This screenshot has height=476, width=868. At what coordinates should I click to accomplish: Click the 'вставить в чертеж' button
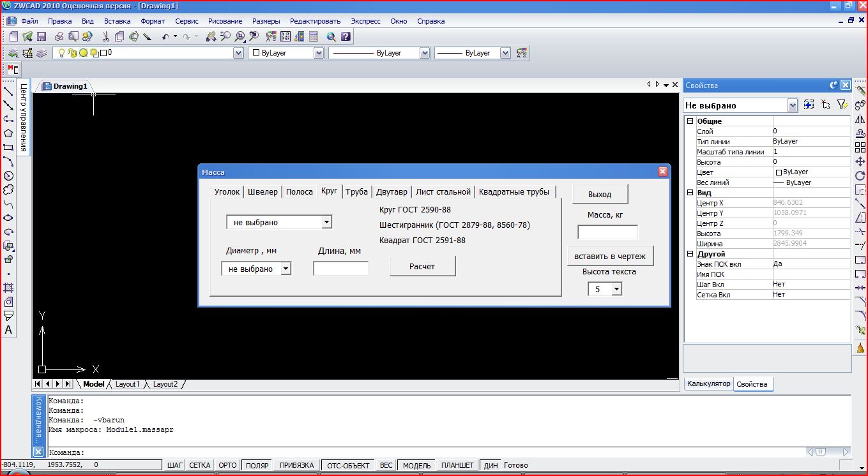(610, 256)
